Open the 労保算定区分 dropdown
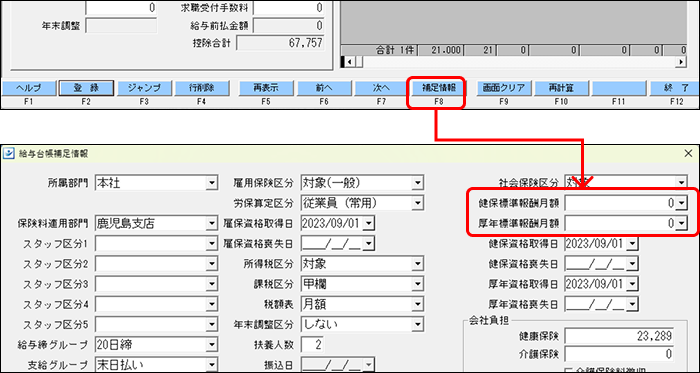The image size is (700, 373). pyautogui.click(x=417, y=203)
